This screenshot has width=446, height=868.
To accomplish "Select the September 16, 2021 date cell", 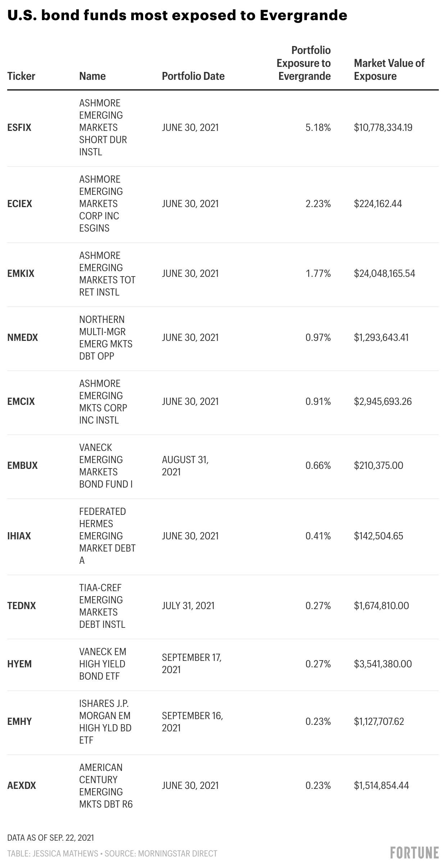I will (192, 721).
